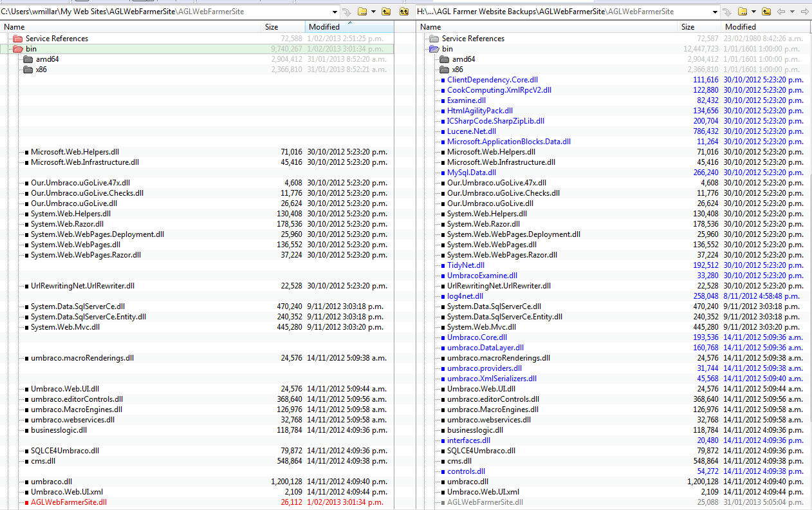Open the right browse folder dropdown arrow
This screenshot has width=812, height=510.
point(753,12)
